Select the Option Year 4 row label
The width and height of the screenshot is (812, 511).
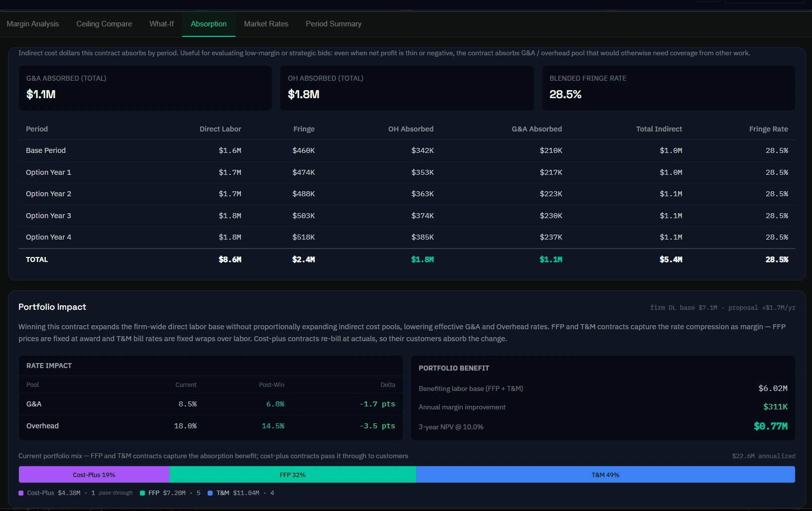[x=48, y=237]
